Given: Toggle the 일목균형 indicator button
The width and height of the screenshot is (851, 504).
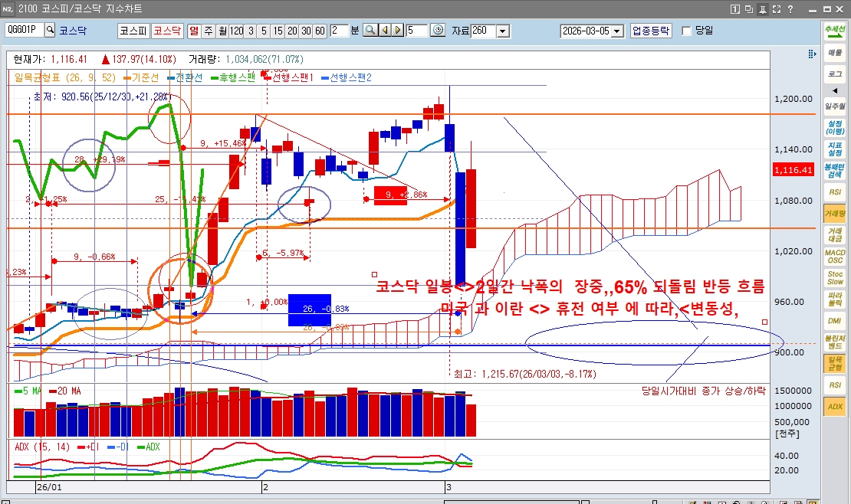Looking at the screenshot, I should (835, 364).
